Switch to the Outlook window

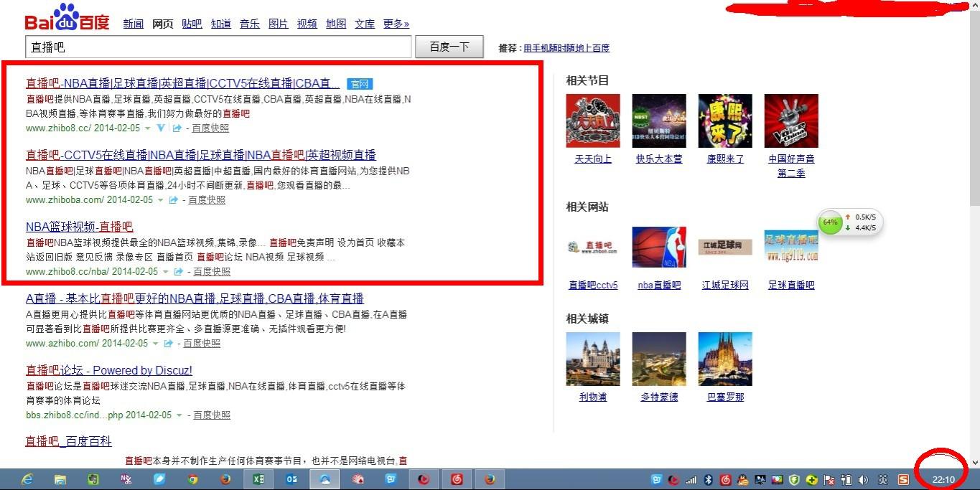[291, 479]
